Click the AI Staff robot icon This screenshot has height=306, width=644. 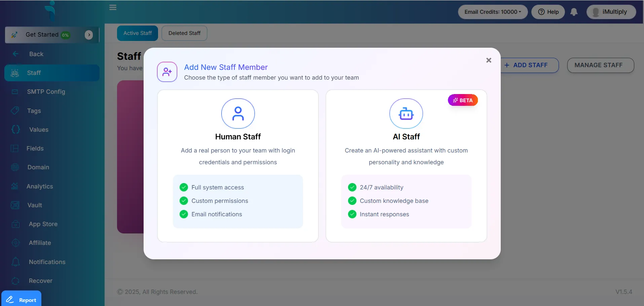point(406,114)
